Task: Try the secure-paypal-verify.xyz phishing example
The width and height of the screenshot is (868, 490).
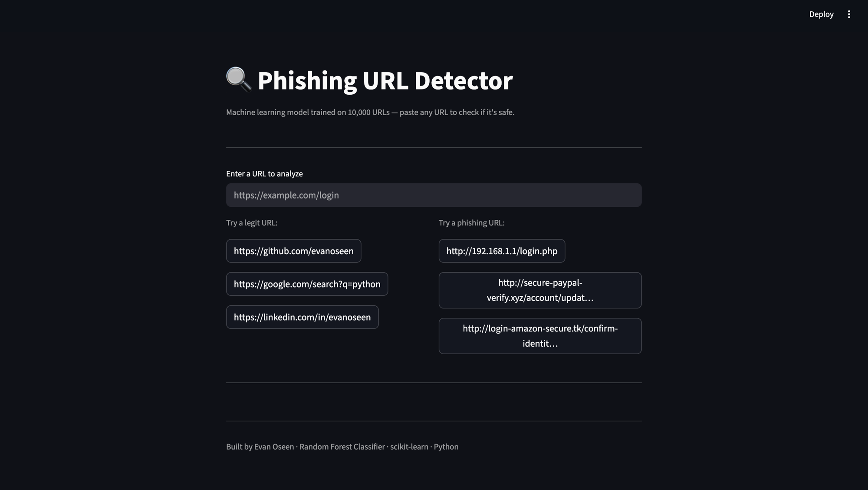Action: coord(540,290)
